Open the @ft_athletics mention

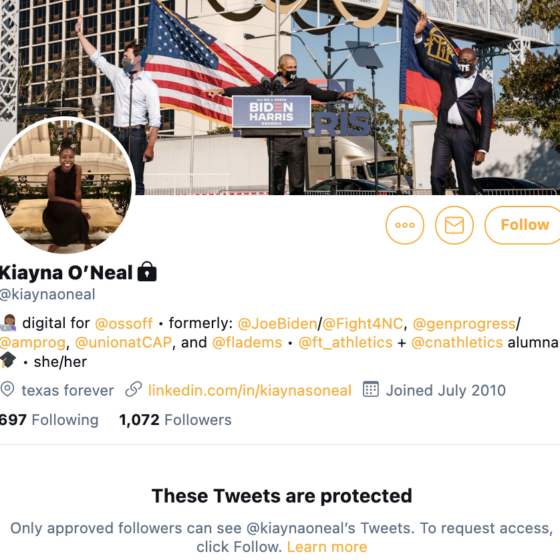coord(345,342)
